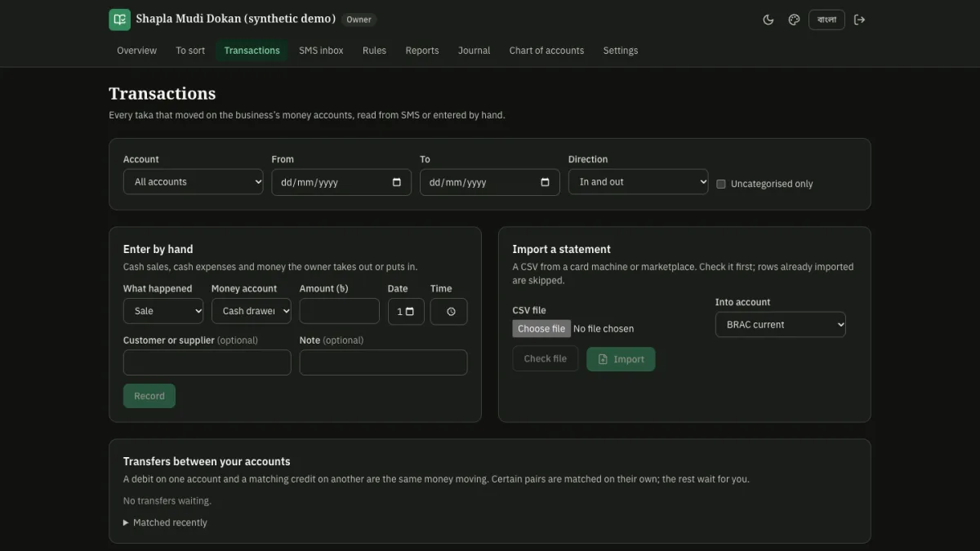Click the Record button
980x551 pixels.
(149, 396)
